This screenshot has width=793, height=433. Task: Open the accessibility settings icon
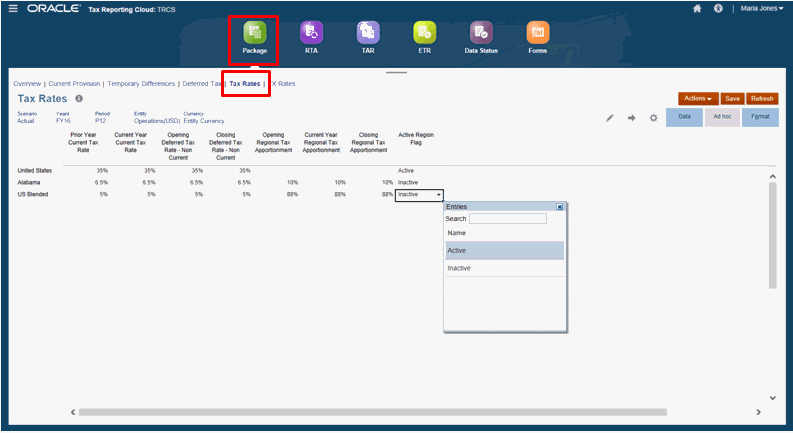(718, 9)
